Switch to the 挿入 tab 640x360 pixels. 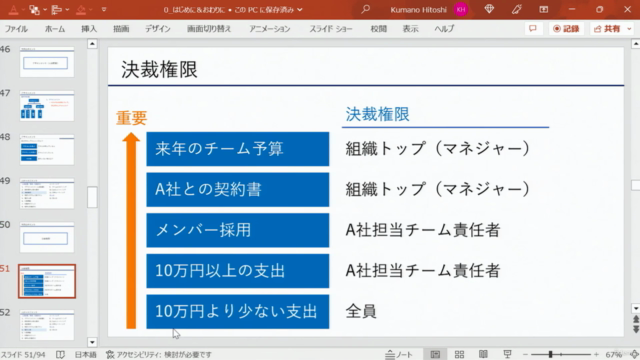pyautogui.click(x=89, y=29)
